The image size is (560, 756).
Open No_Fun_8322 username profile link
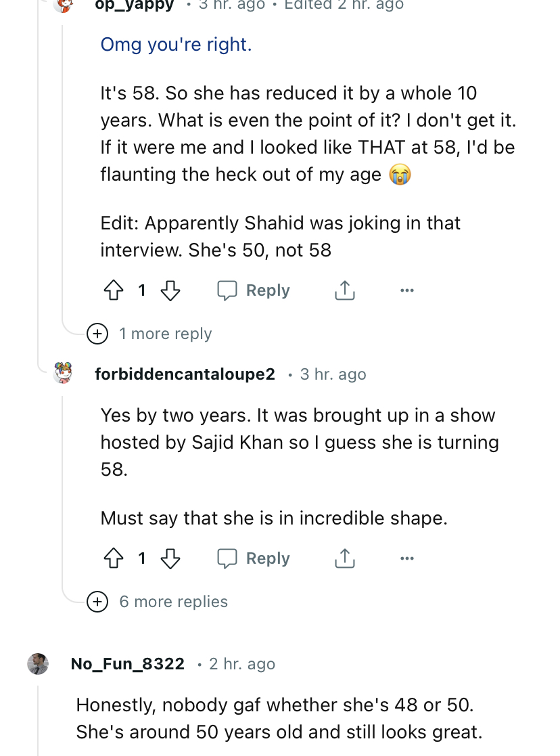coord(127,664)
